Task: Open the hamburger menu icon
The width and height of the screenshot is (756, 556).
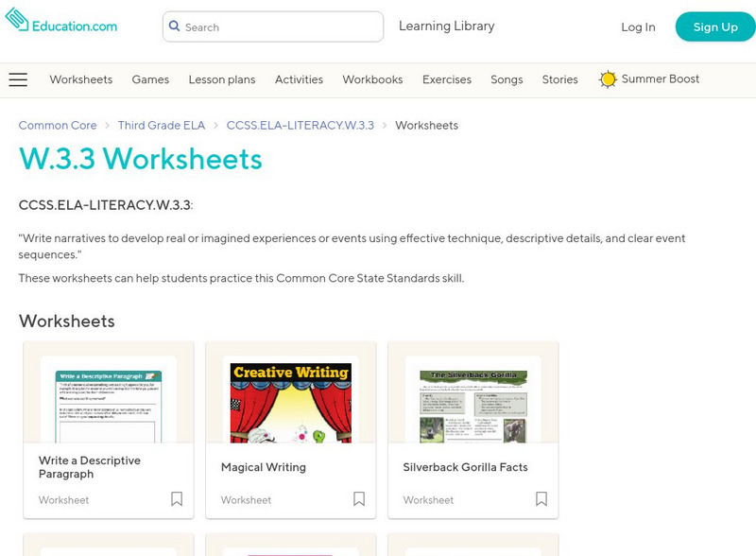Action: pos(18,79)
